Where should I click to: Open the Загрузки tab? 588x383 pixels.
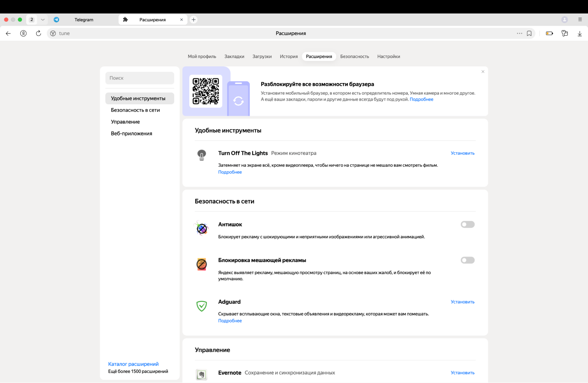coord(262,56)
